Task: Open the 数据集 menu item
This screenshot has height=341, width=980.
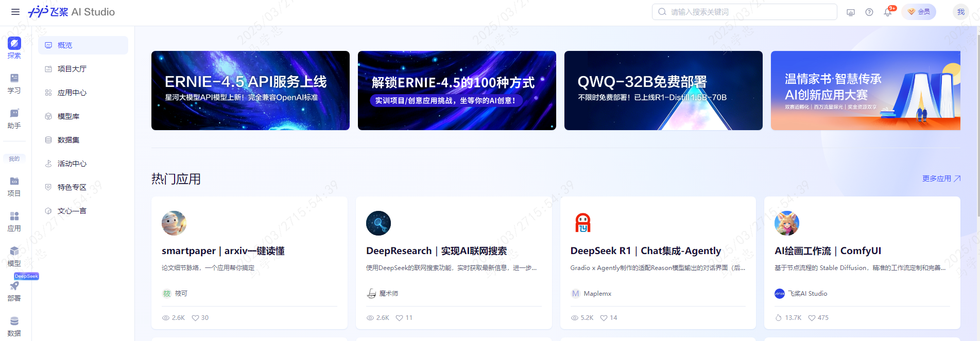Action: click(83, 140)
